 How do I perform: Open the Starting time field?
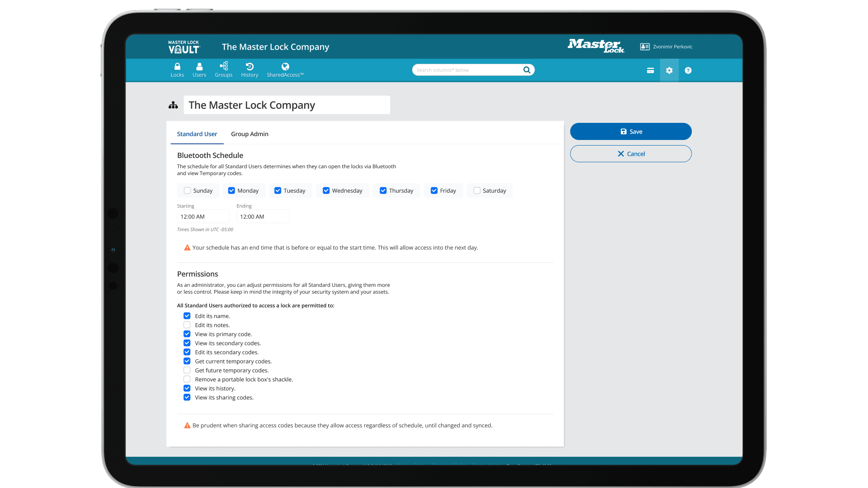(203, 217)
